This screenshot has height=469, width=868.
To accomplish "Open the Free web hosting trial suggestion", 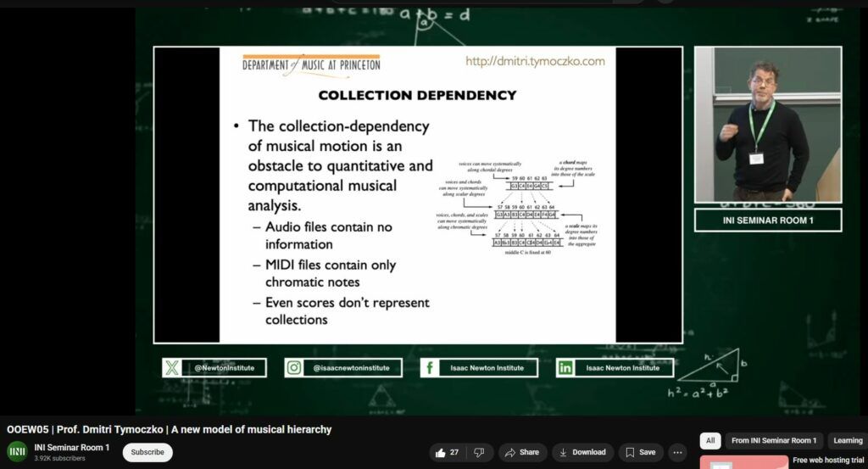I will click(828, 461).
